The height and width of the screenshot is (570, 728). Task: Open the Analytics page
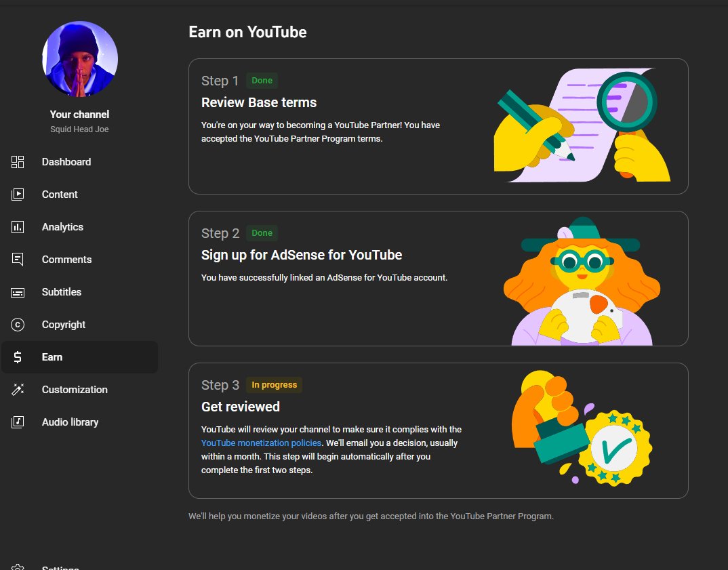click(x=62, y=227)
